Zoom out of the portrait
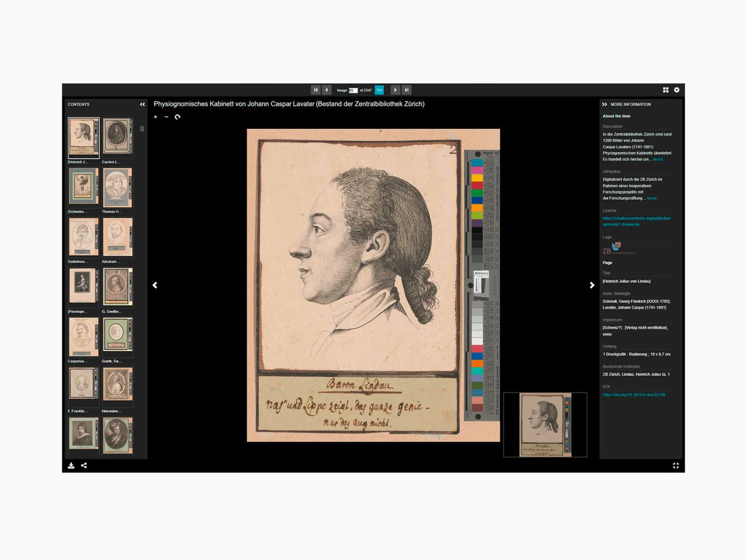Image resolution: width=747 pixels, height=560 pixels. click(x=166, y=117)
